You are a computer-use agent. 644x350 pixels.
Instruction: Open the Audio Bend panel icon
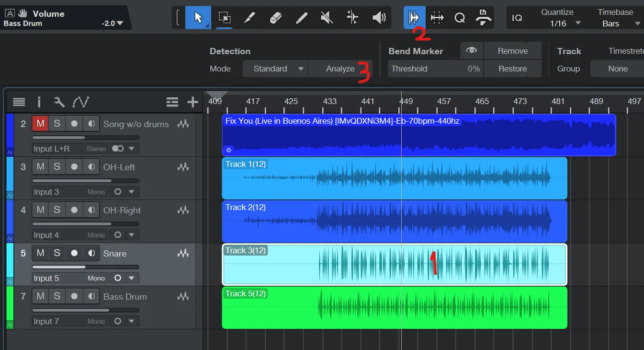[414, 18]
